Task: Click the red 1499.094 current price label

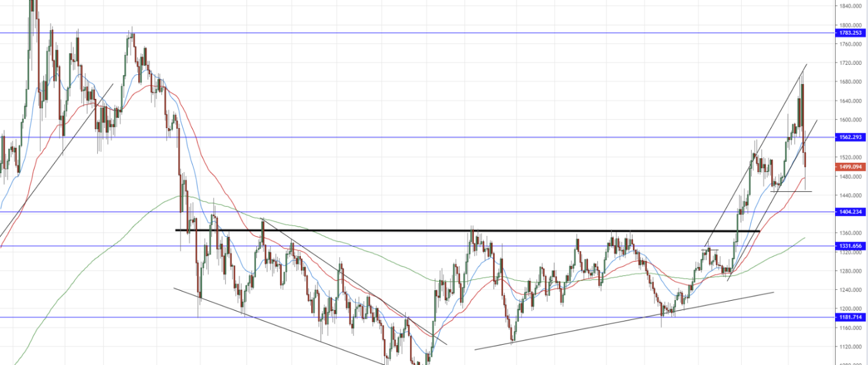Action: coord(852,167)
